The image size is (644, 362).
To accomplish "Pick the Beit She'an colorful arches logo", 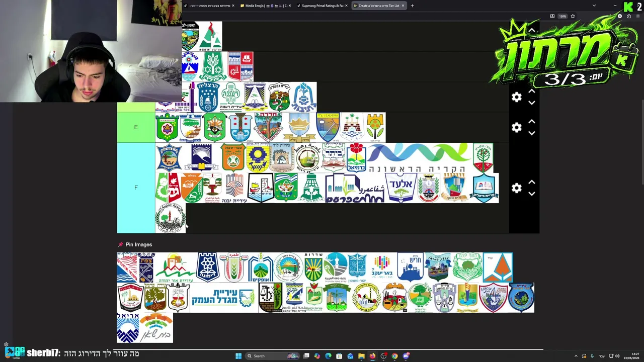I will click(156, 328).
